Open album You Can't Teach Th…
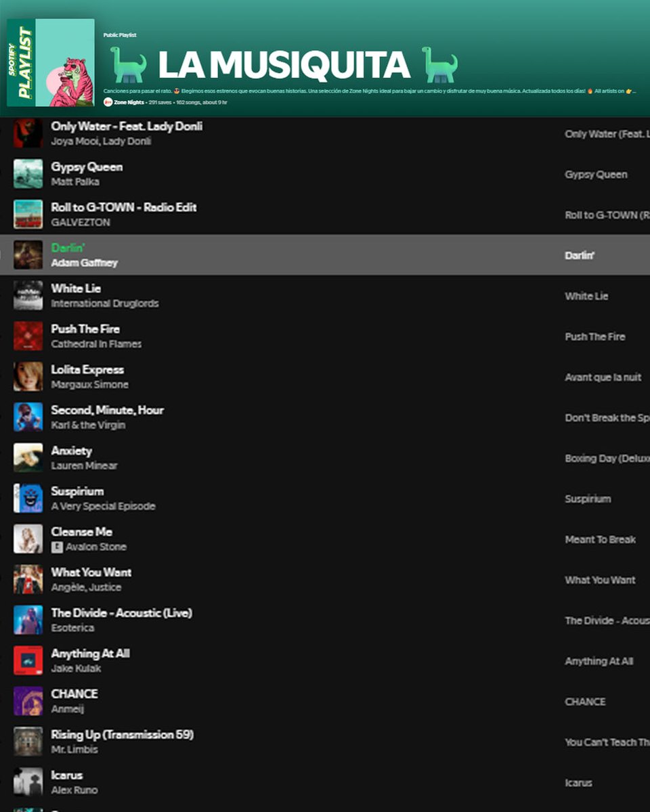Viewport: 650px width, 812px height. (607, 742)
